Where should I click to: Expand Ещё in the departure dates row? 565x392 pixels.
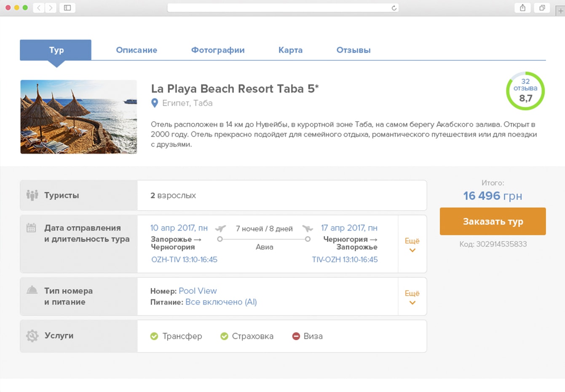[412, 244]
